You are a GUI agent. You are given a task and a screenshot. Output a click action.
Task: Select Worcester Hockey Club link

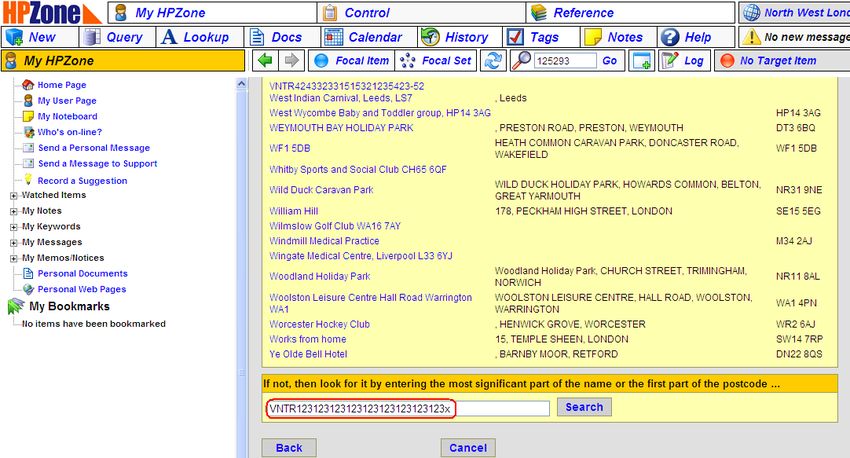[319, 324]
